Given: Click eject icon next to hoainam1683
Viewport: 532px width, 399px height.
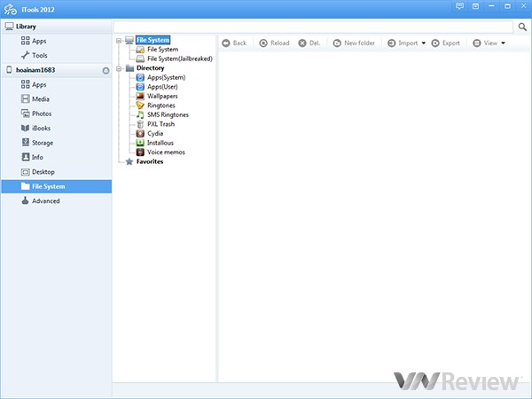Looking at the screenshot, I should [106, 71].
